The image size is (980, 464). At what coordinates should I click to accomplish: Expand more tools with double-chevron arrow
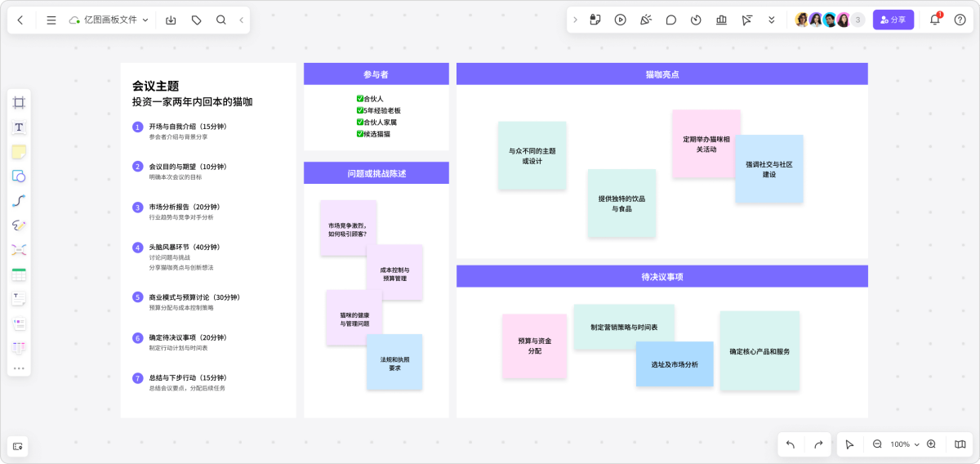coord(771,20)
